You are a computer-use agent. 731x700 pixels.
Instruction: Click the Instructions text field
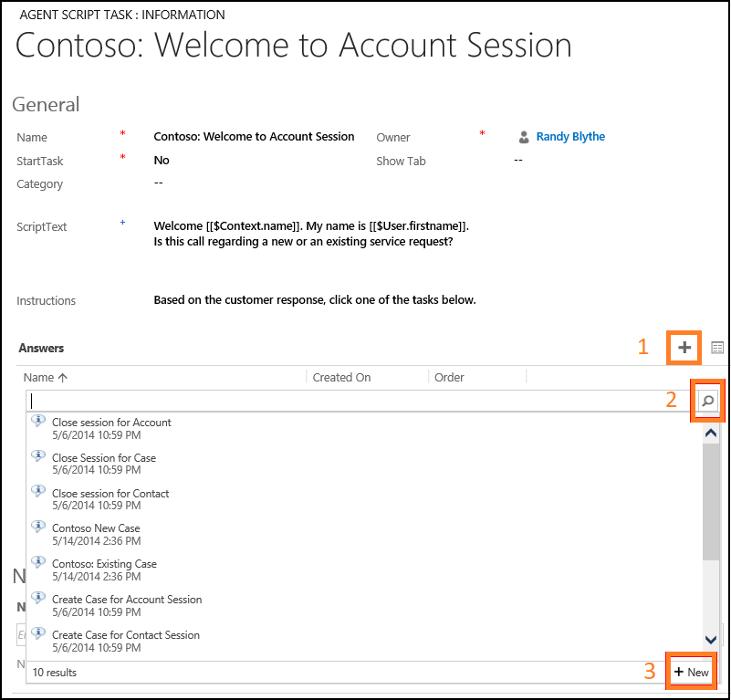(315, 300)
